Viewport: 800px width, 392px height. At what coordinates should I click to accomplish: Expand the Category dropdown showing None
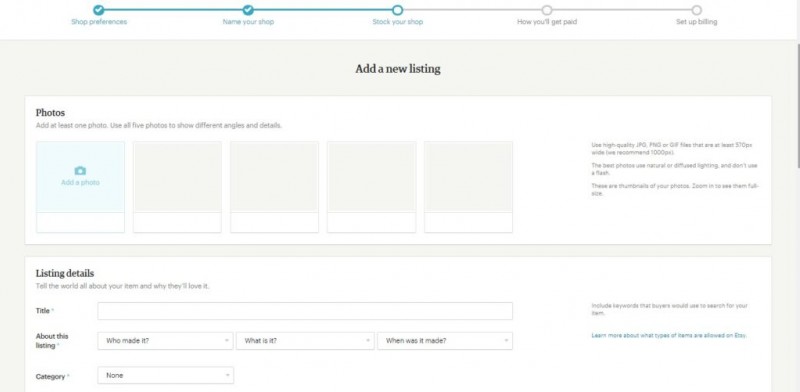165,376
